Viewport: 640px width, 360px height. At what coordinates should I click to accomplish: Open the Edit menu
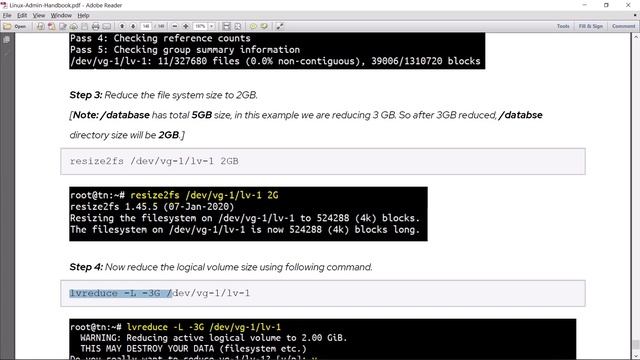[22, 16]
